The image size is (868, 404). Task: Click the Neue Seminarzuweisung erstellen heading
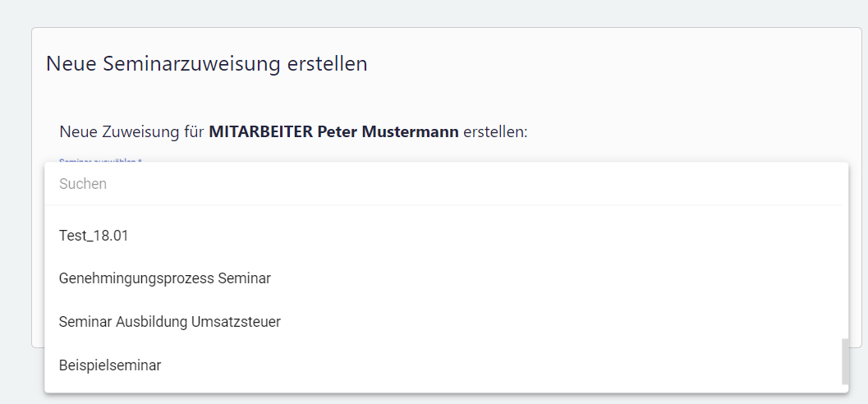pos(206,64)
